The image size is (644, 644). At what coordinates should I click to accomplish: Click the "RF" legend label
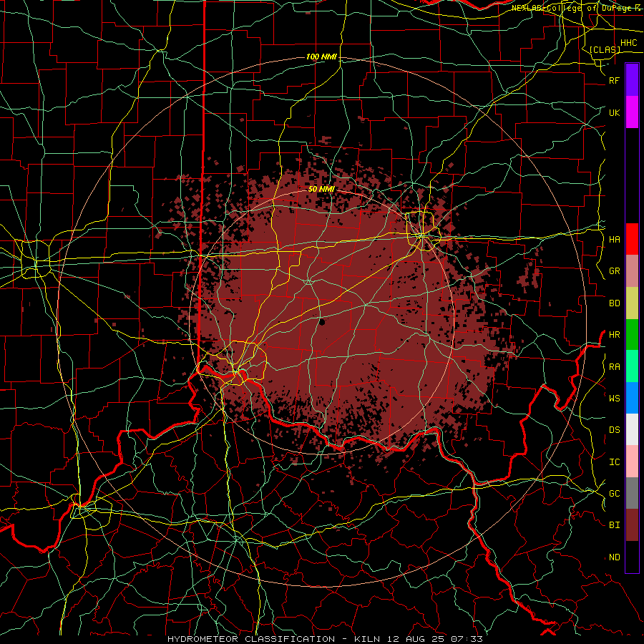[614, 80]
